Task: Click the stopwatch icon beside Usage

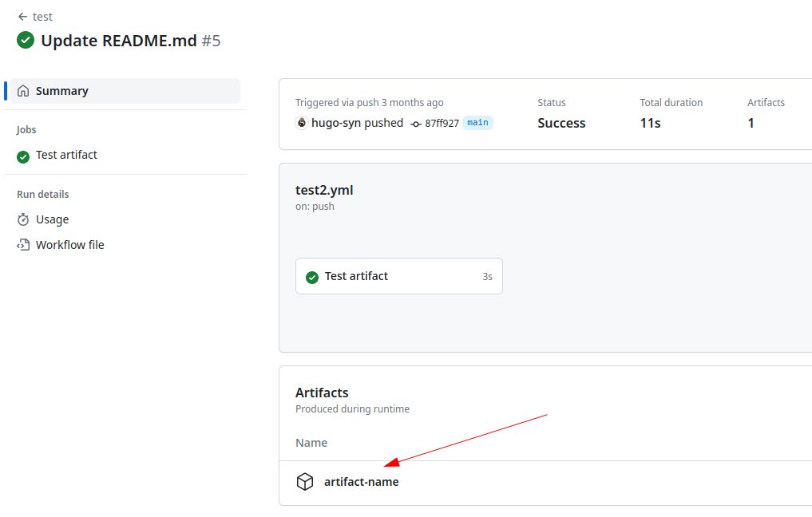Action: pos(23,219)
